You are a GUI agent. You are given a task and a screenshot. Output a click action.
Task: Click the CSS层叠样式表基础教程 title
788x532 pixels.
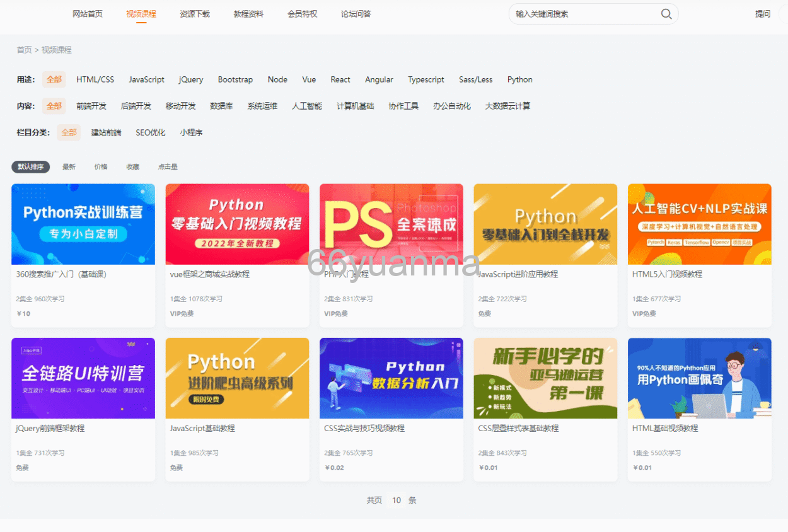pyautogui.click(x=518, y=428)
